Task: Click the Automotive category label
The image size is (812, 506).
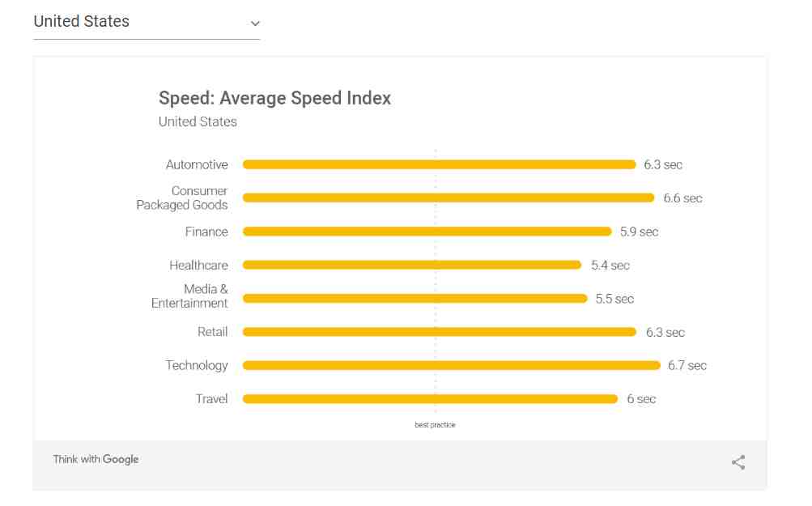Action: (x=197, y=164)
